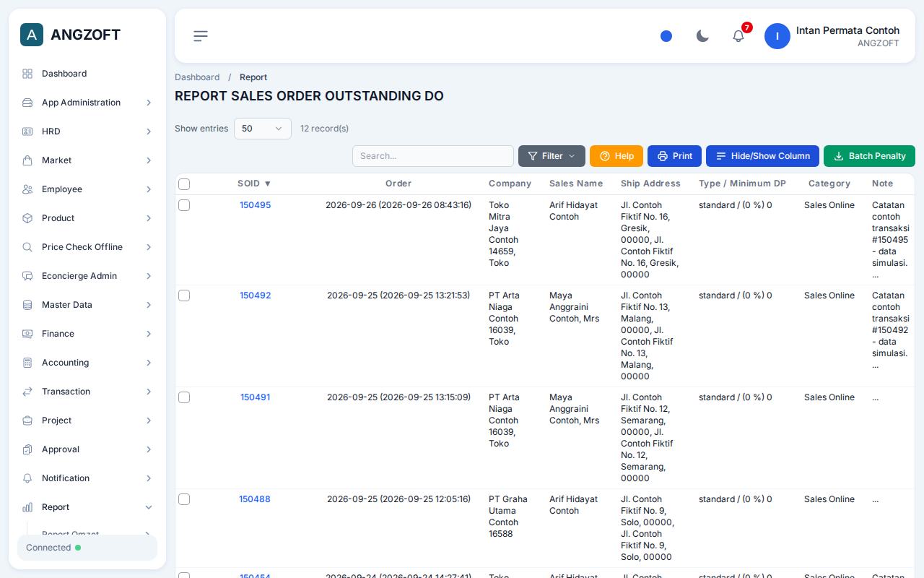This screenshot has height=578, width=924.
Task: Check the row checkbox for SOID 150492
Action: coord(184,296)
